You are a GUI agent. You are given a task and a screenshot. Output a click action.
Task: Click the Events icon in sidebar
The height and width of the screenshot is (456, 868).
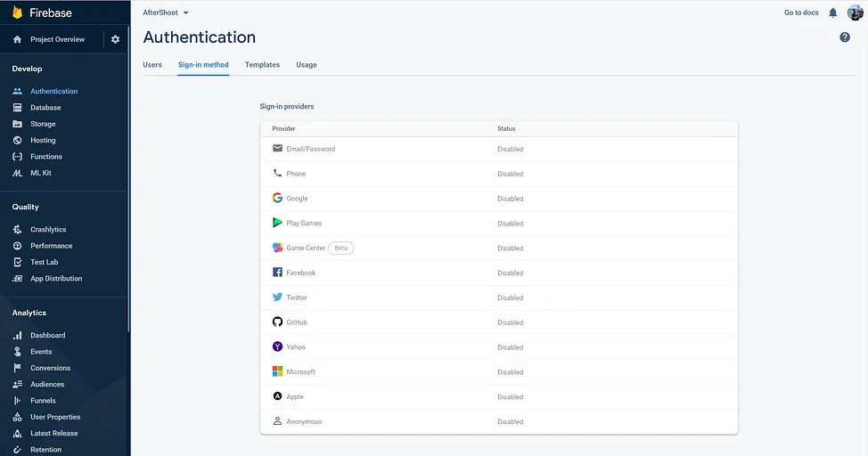pos(17,352)
